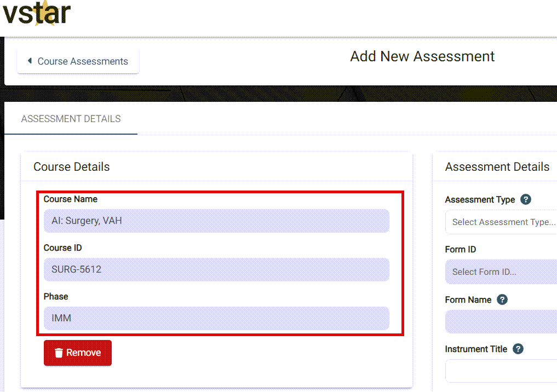Click the back arrow beside Course Assessments
The height and width of the screenshot is (392, 557).
[x=30, y=61]
